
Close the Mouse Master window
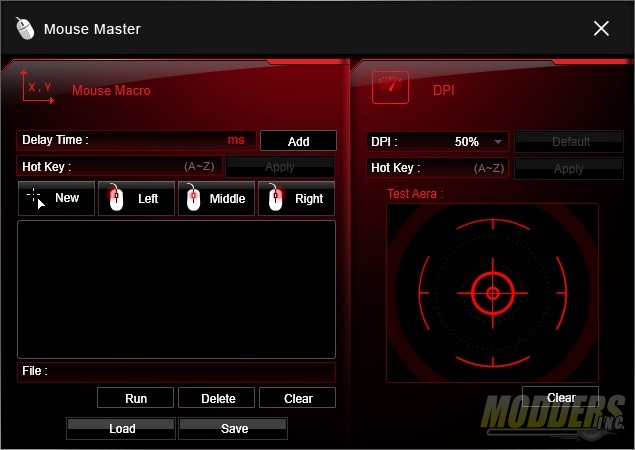tap(601, 28)
